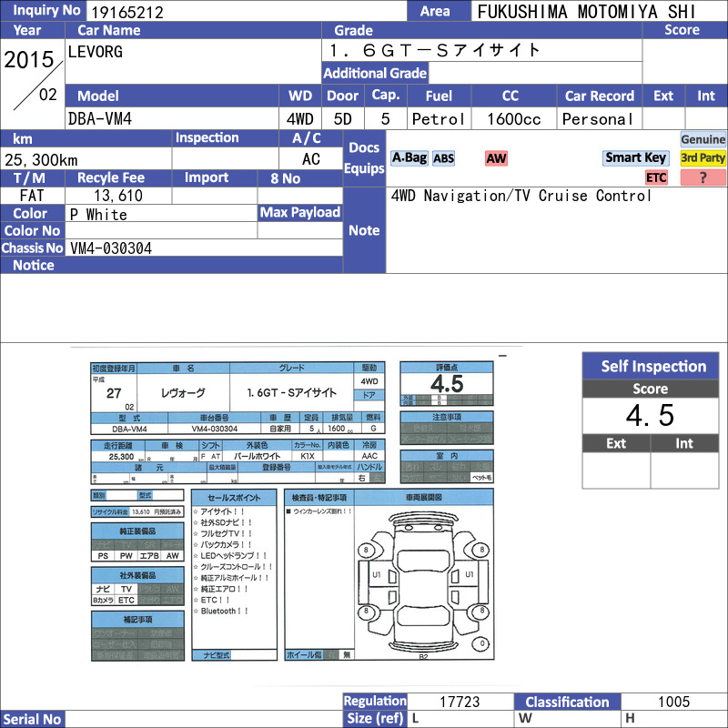Image resolution: width=728 pixels, height=728 pixels.
Task: Select the Genuine legend badge
Action: tap(703, 139)
